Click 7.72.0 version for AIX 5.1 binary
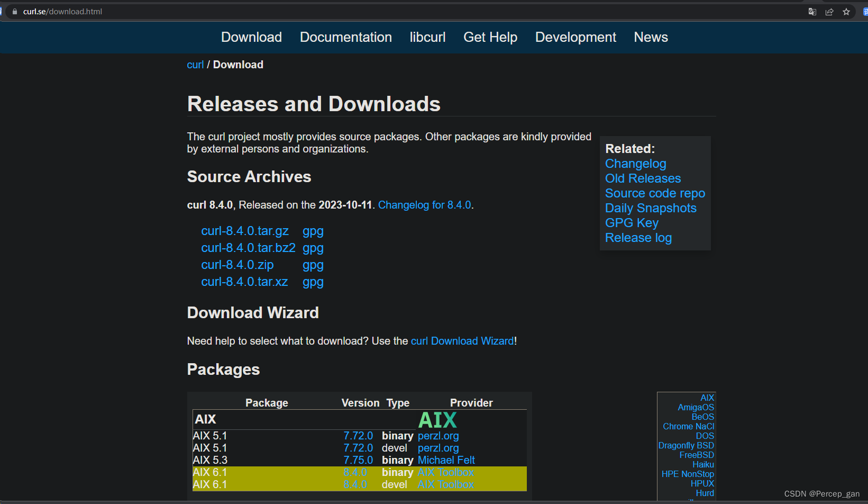This screenshot has height=504, width=868. [358, 436]
